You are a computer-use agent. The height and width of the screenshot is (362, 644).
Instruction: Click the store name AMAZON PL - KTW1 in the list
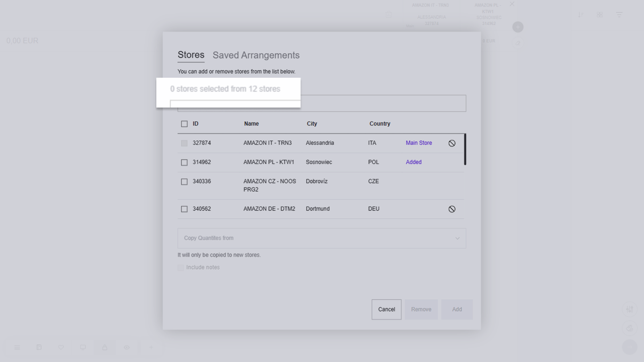pyautogui.click(x=269, y=162)
